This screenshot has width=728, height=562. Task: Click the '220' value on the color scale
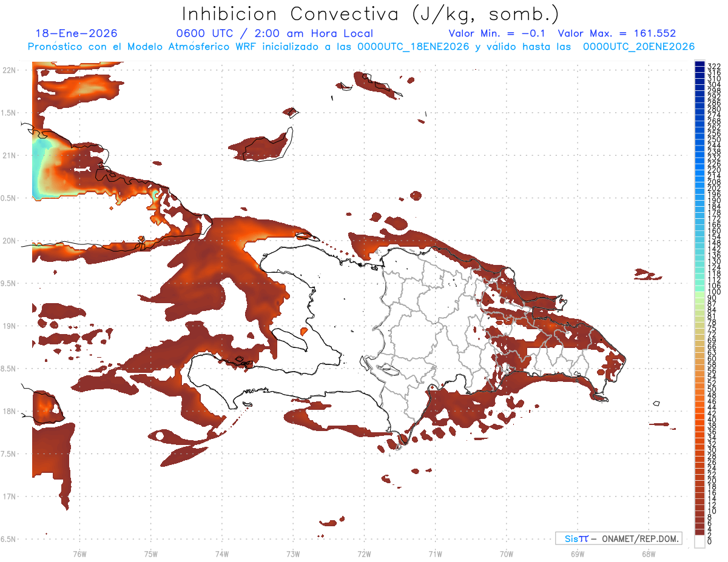click(713, 170)
